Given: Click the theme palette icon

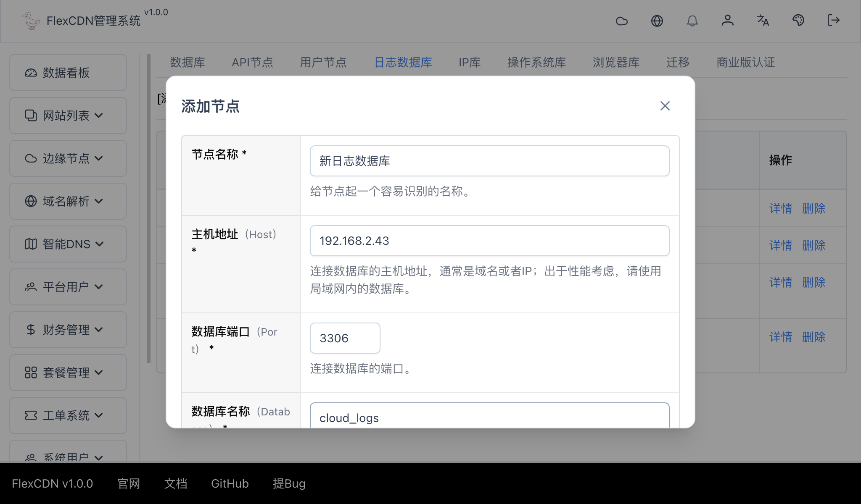Looking at the screenshot, I should pyautogui.click(x=798, y=21).
